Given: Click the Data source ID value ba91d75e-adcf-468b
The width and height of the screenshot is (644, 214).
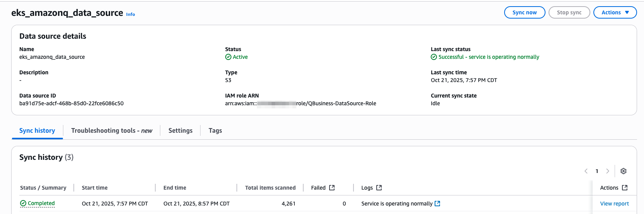Looking at the screenshot, I should (71, 103).
